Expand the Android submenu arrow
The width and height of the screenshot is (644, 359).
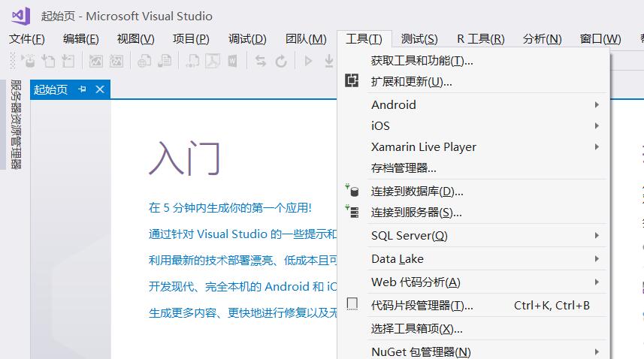click(597, 104)
